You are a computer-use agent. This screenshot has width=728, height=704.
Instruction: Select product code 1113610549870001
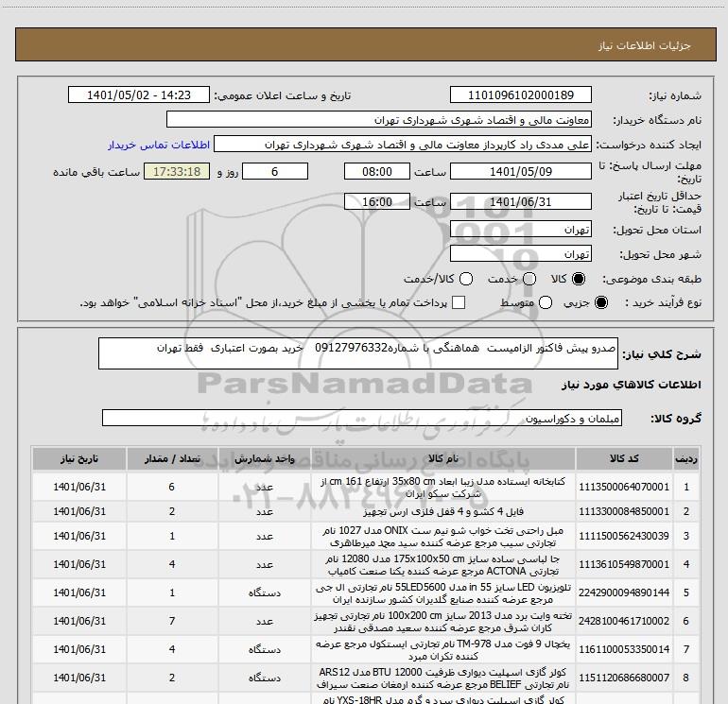click(624, 564)
